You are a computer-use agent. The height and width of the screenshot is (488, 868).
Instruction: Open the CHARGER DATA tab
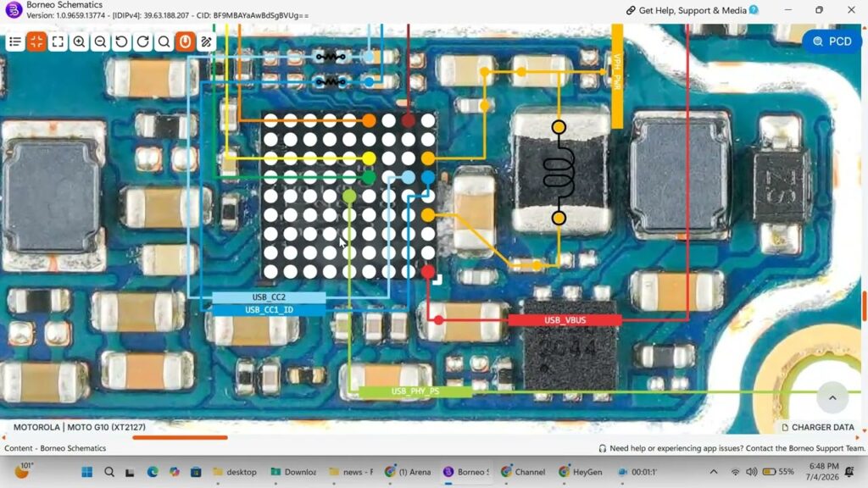(x=818, y=427)
